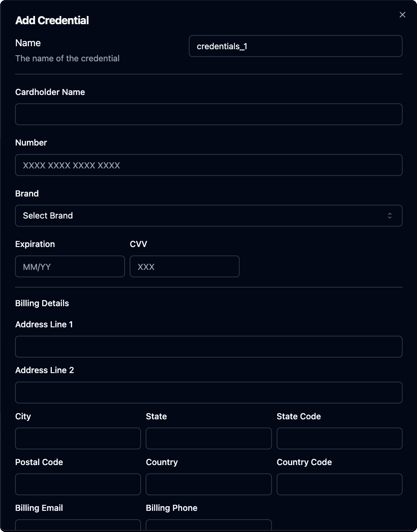The width and height of the screenshot is (417, 532).
Task: Focus the Address Line 2 field
Action: (x=209, y=393)
